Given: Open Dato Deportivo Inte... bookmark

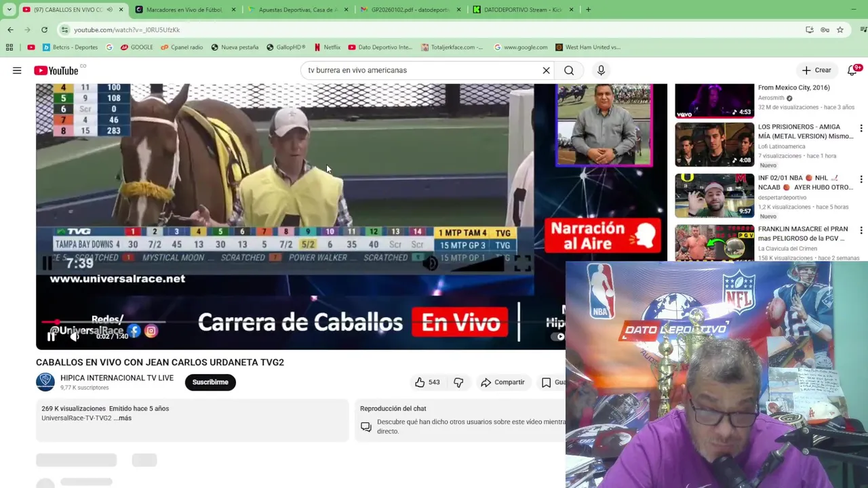Looking at the screenshot, I should (380, 47).
